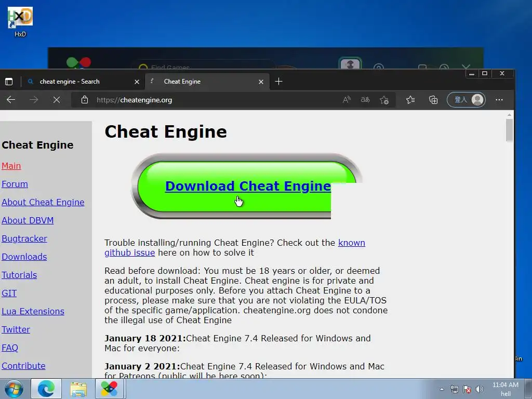Go back with the browser back arrow
This screenshot has width=532, height=399.
[11, 100]
